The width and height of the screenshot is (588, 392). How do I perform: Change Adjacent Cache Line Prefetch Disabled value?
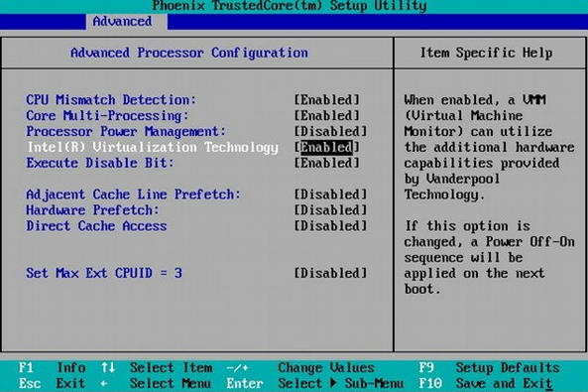pyautogui.click(x=330, y=195)
